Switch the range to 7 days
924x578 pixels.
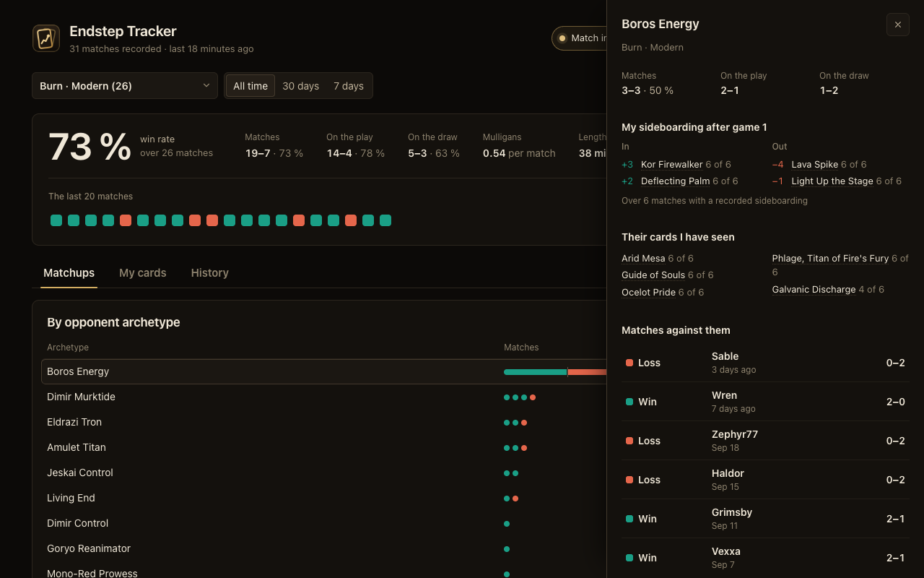pos(349,86)
